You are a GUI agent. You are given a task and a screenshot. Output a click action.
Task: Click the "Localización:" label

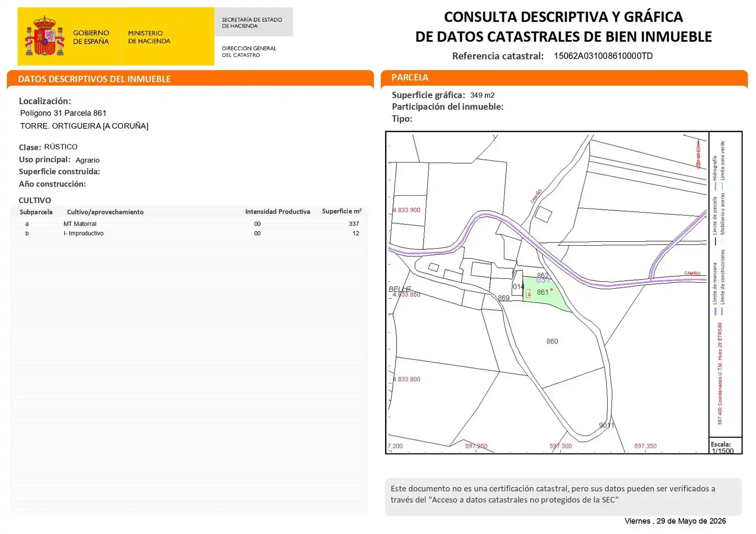coord(45,101)
